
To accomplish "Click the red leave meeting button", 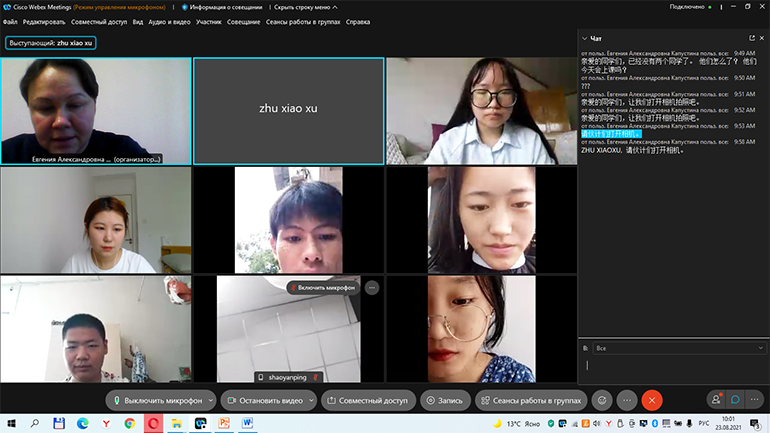I will point(652,400).
